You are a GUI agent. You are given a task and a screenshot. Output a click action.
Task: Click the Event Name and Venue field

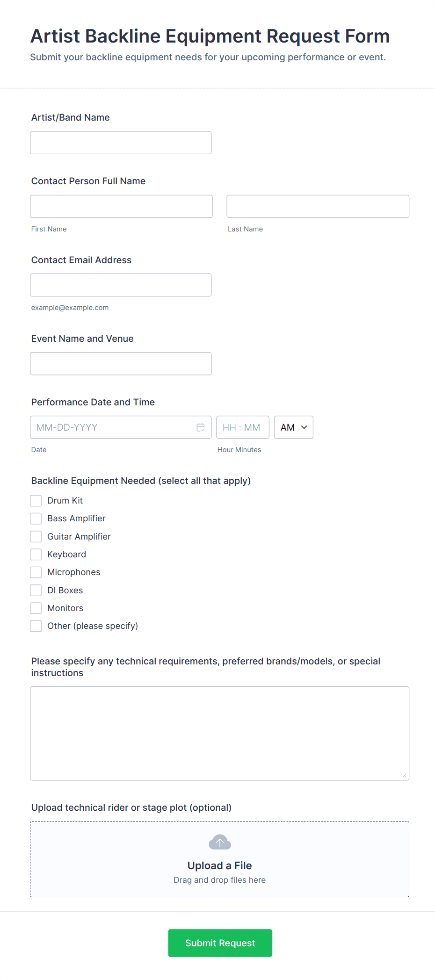point(121,363)
